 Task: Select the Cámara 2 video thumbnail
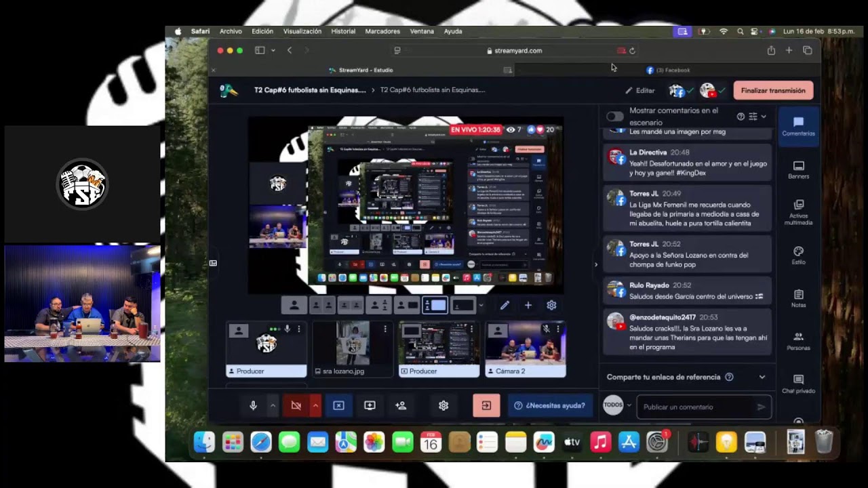coord(525,343)
